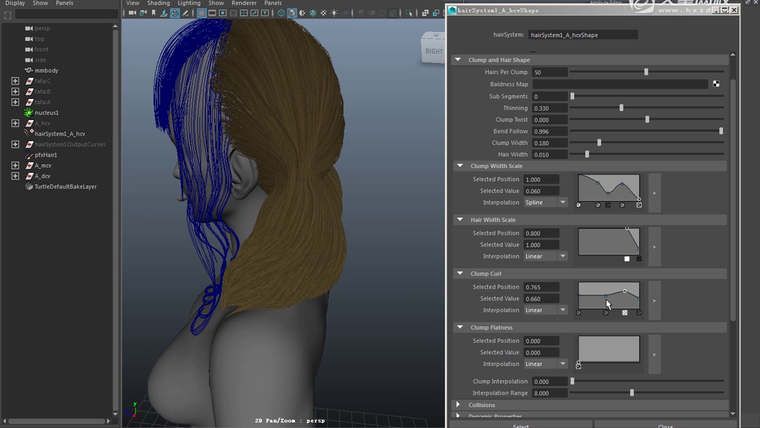Open larger Clump Width Scale ramp editor
Image resolution: width=760 pixels, height=428 pixels.
(654, 192)
